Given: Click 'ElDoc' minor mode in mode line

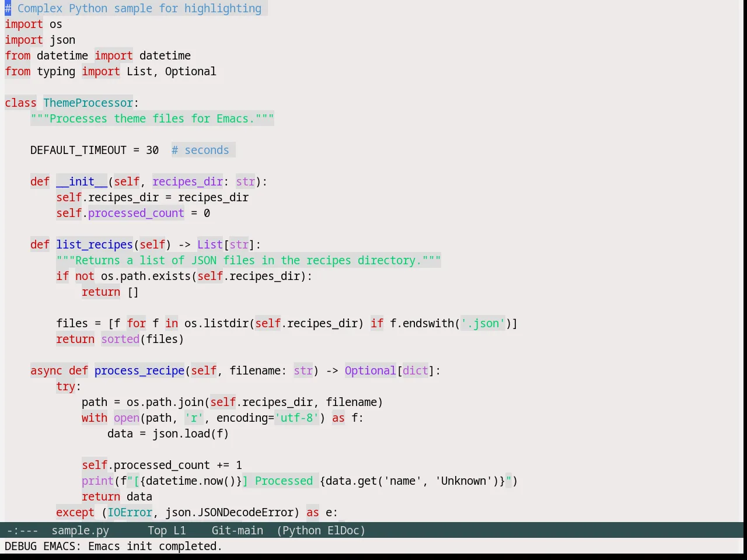Looking at the screenshot, I should tap(344, 530).
